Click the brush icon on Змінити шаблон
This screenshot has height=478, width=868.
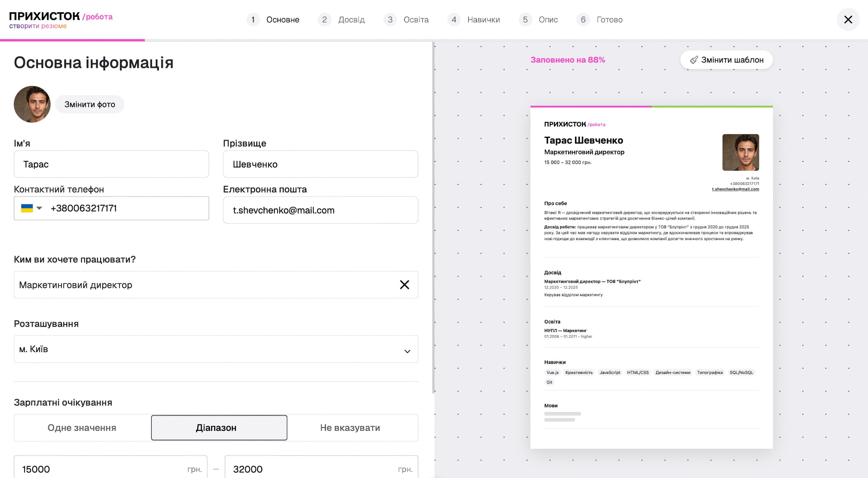point(695,60)
